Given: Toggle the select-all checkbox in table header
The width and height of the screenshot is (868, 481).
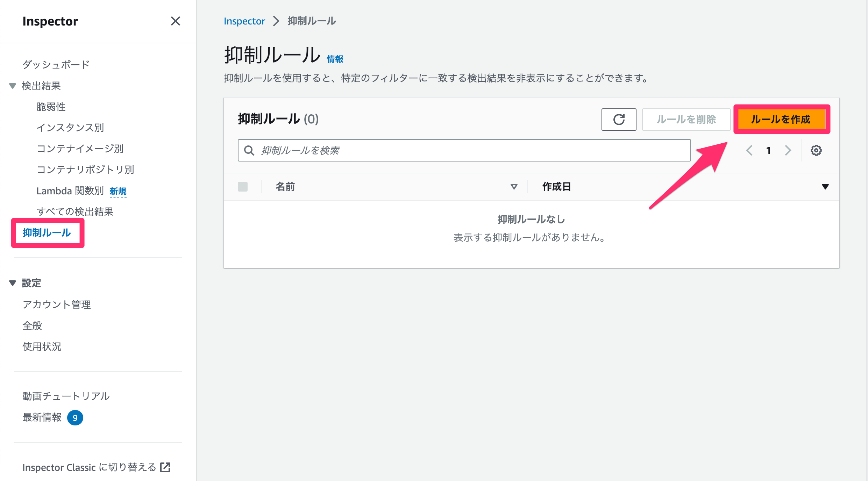Looking at the screenshot, I should [243, 187].
